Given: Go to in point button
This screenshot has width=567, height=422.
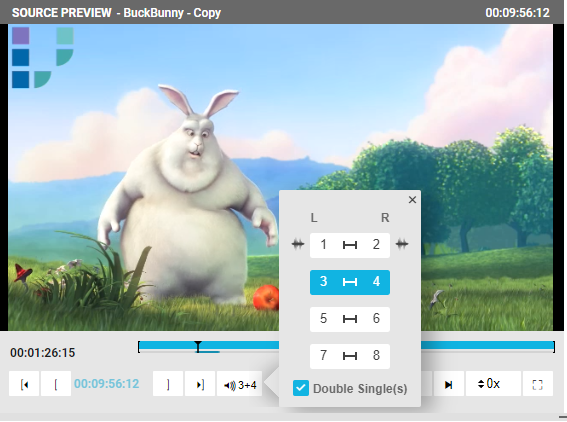Looking at the screenshot, I should (24, 384).
